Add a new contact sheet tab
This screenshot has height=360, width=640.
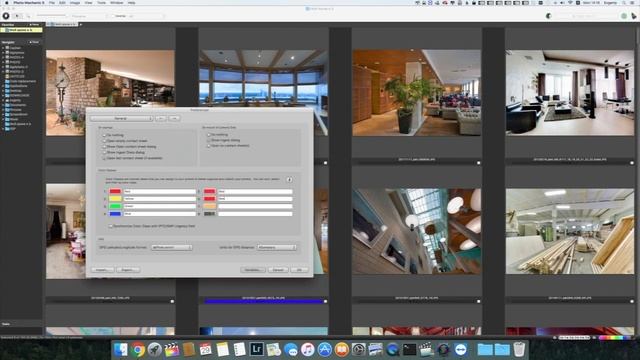(80, 24)
